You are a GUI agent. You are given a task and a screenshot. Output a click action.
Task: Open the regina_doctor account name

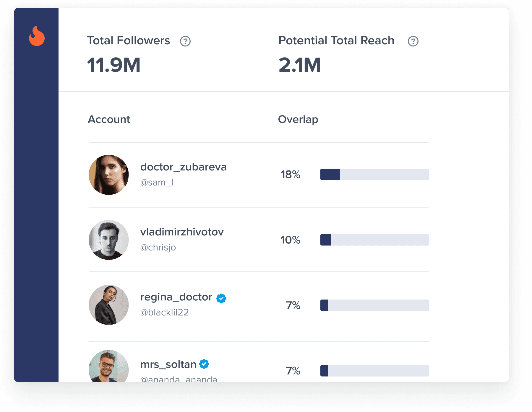coord(176,297)
